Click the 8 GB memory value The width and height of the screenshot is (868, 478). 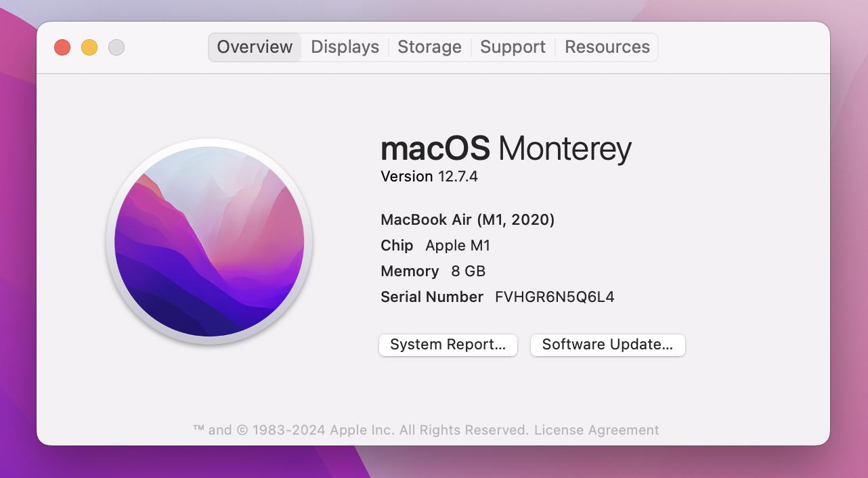[468, 271]
